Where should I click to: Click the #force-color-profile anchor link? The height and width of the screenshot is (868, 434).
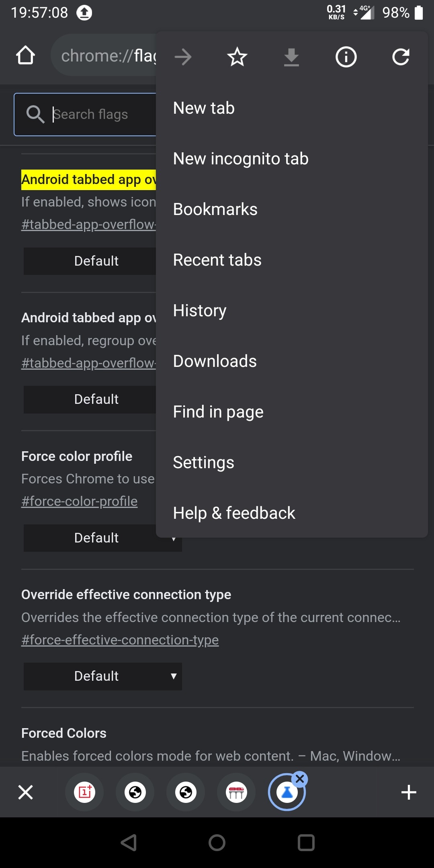point(80,502)
